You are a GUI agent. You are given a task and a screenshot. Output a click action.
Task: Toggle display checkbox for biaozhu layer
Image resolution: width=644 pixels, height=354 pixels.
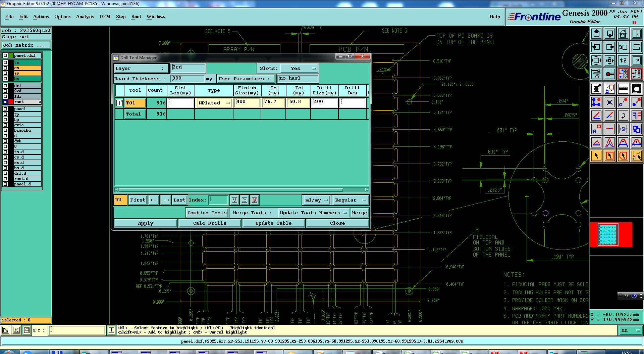click(x=5, y=130)
